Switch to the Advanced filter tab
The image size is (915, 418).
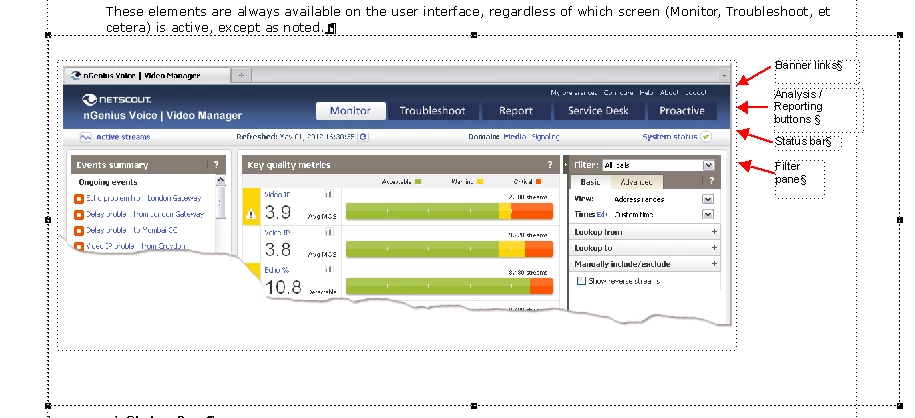click(x=636, y=182)
